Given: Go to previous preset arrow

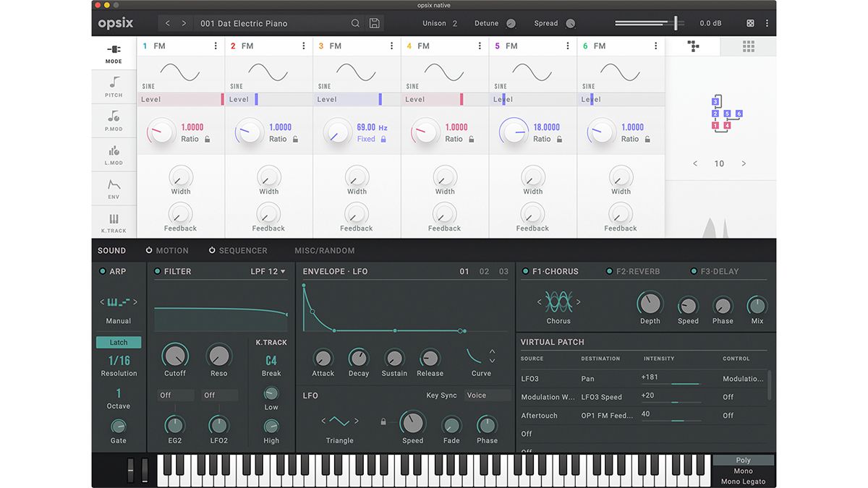Looking at the screenshot, I should (x=168, y=23).
